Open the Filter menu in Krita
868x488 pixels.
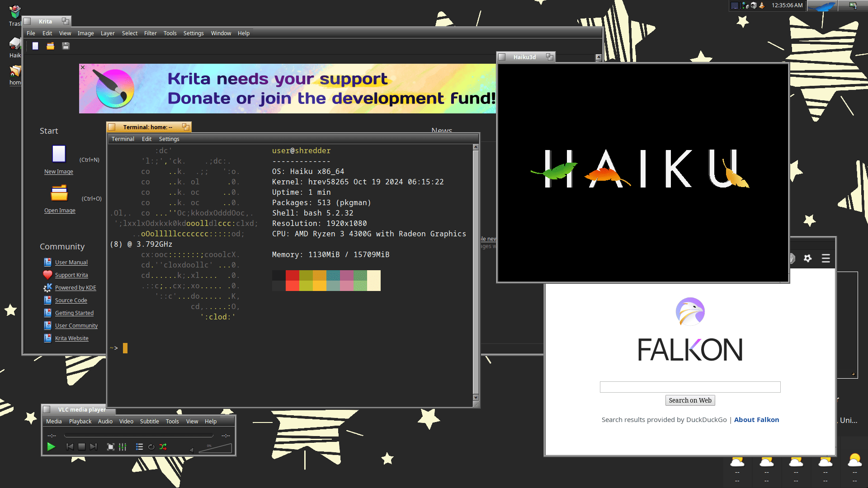(x=150, y=33)
